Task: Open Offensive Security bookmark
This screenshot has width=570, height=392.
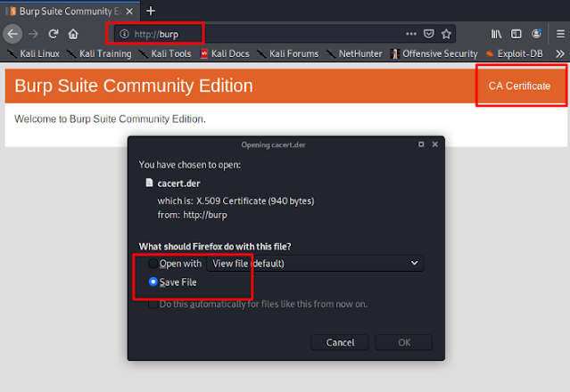Action: (x=434, y=53)
